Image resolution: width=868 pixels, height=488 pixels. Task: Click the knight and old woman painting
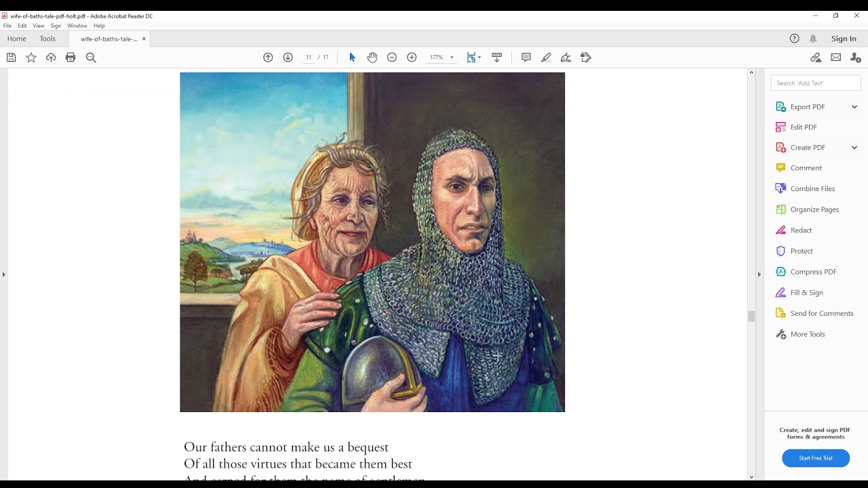pos(372,242)
